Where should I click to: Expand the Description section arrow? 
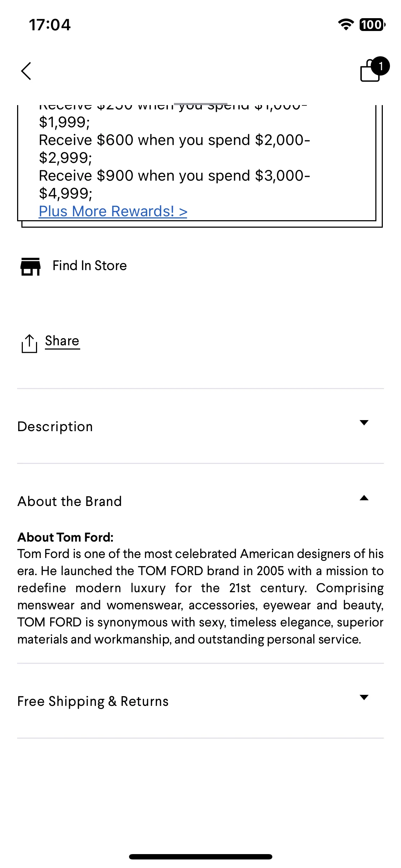point(364,423)
